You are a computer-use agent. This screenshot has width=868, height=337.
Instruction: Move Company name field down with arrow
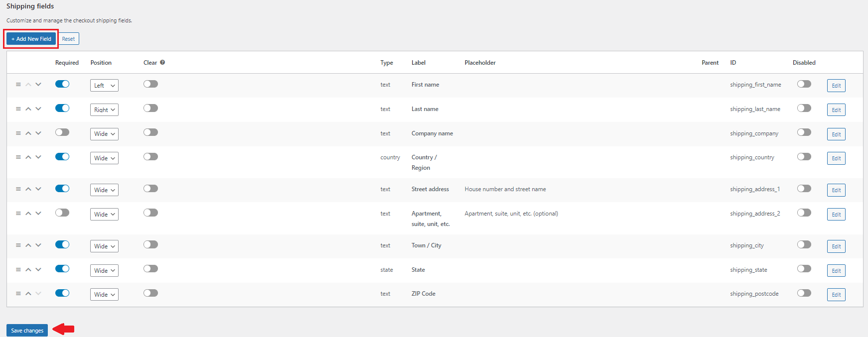[38, 133]
